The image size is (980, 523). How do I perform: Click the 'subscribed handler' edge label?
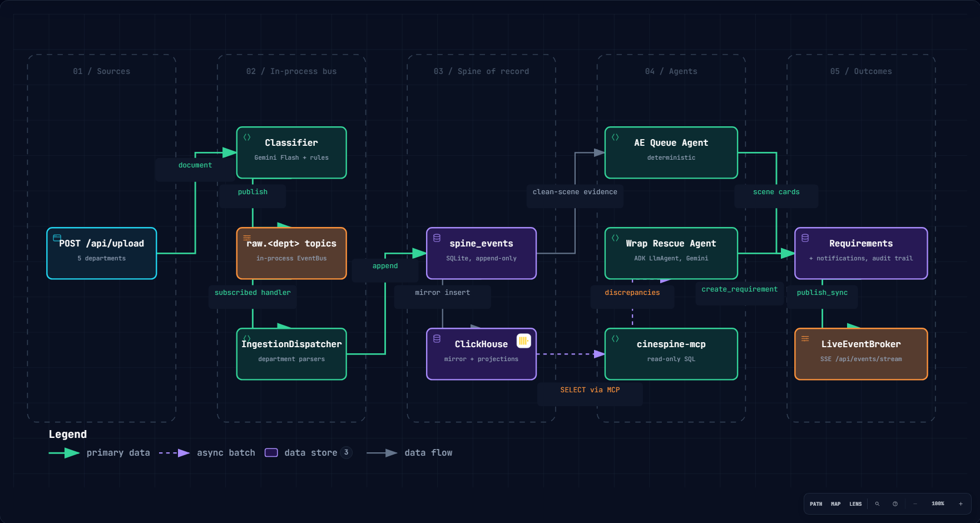[253, 293]
